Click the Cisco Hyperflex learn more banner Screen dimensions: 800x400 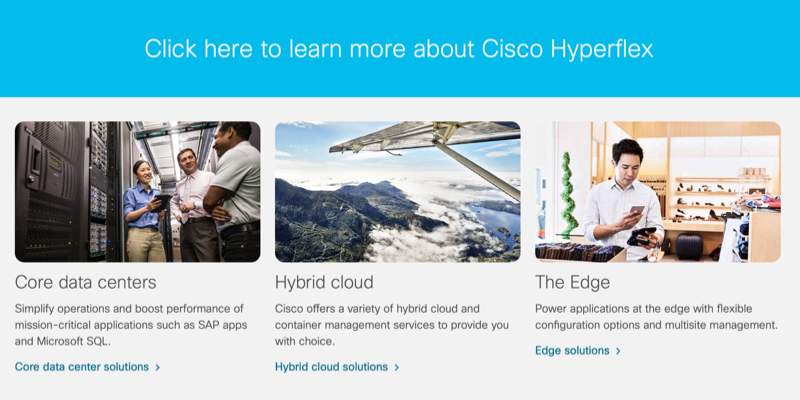coord(399,48)
